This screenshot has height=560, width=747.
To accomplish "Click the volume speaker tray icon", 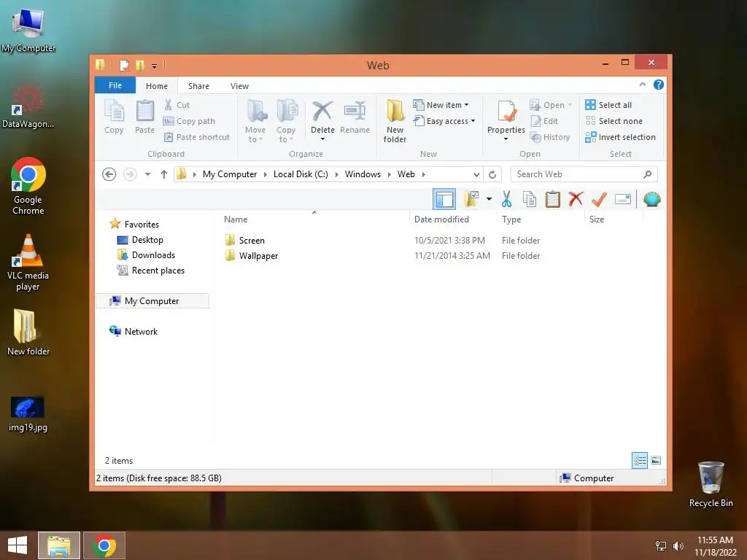I will click(678, 546).
